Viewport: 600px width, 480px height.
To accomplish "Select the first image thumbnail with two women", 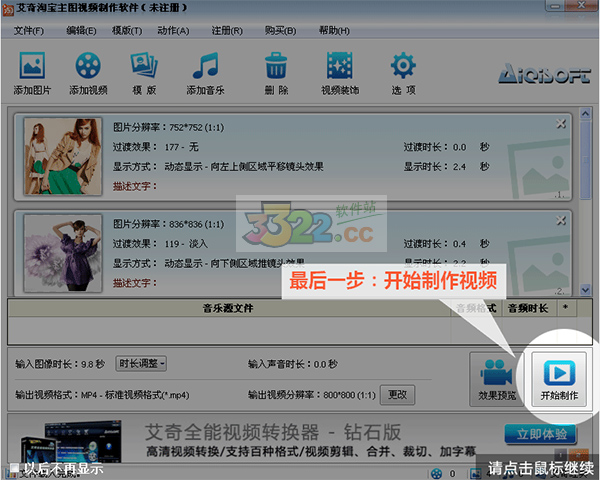I will pos(63,156).
